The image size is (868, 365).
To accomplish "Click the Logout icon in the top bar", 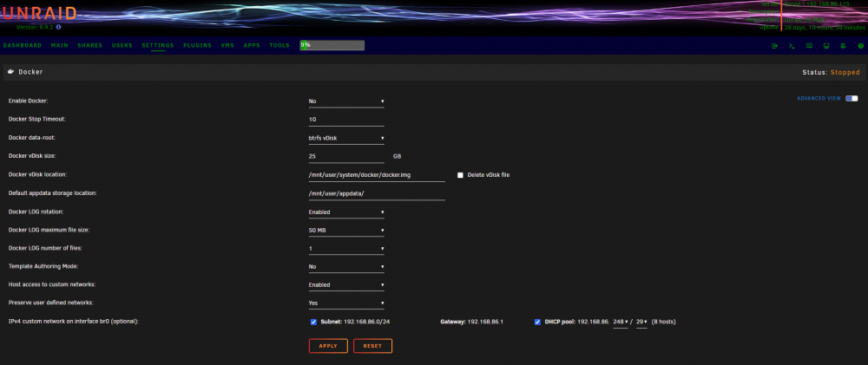I will [x=775, y=46].
